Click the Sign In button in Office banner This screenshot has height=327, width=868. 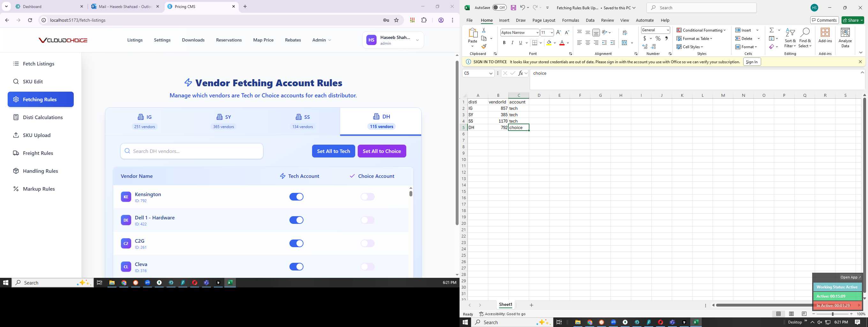(x=752, y=62)
